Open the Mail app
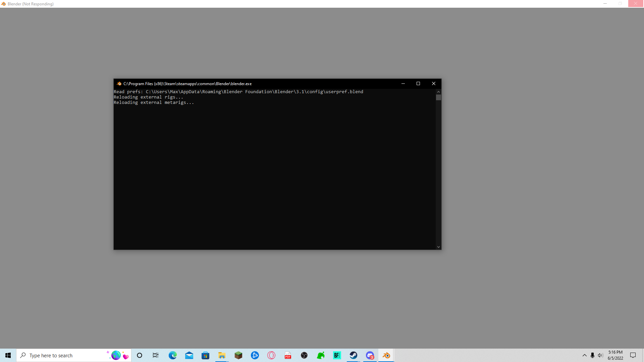The height and width of the screenshot is (362, 644). [x=189, y=355]
